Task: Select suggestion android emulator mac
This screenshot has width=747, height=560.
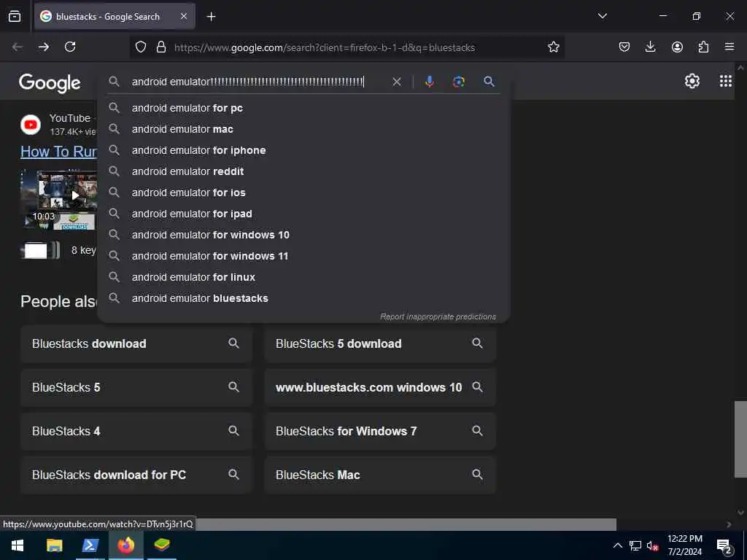Action: click(304, 129)
